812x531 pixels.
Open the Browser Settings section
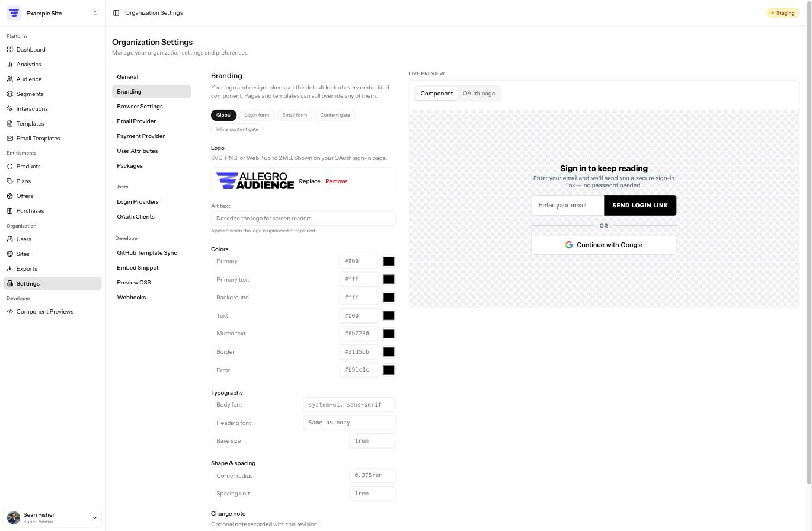(x=140, y=107)
